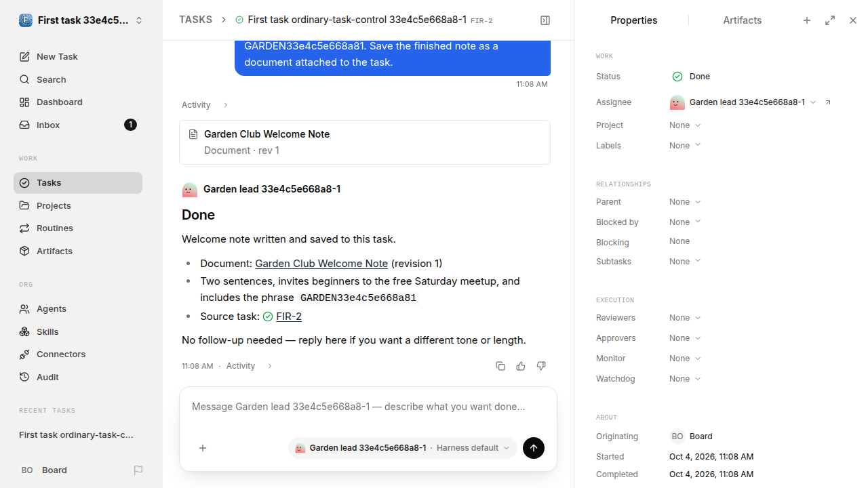Send the message with the arrow button
The width and height of the screenshot is (868, 488).
534,448
